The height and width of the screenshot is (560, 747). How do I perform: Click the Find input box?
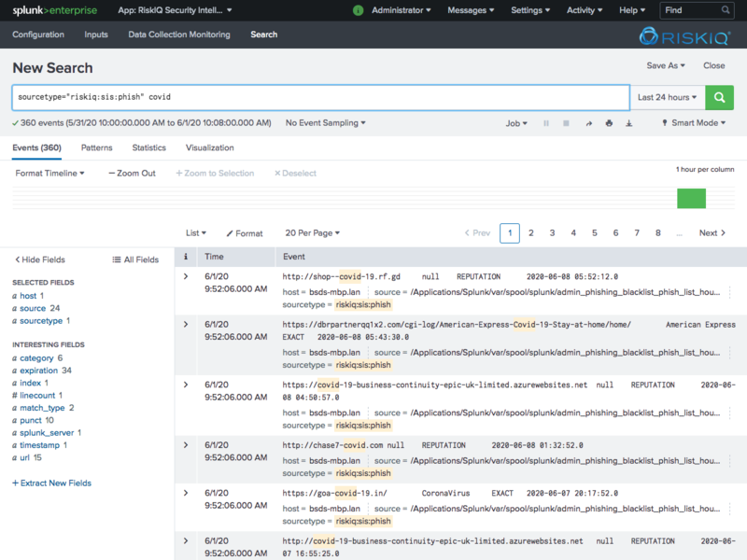tap(696, 10)
